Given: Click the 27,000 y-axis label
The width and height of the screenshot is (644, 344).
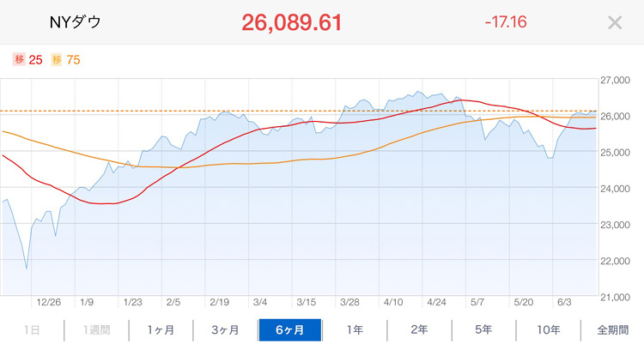Looking at the screenshot, I should [x=616, y=80].
